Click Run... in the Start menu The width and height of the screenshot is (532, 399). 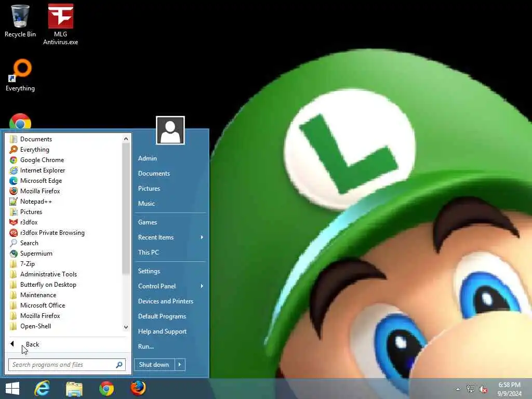[170, 347]
